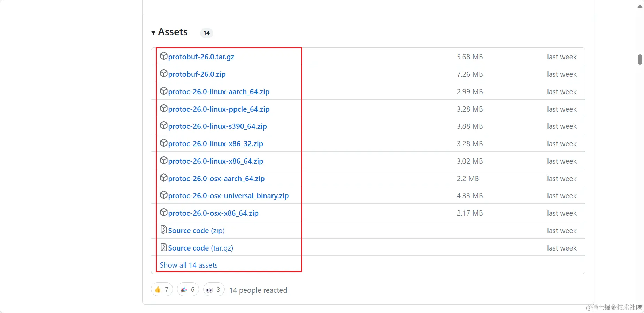Download Source code (zip)
The height and width of the screenshot is (313, 644).
point(196,231)
